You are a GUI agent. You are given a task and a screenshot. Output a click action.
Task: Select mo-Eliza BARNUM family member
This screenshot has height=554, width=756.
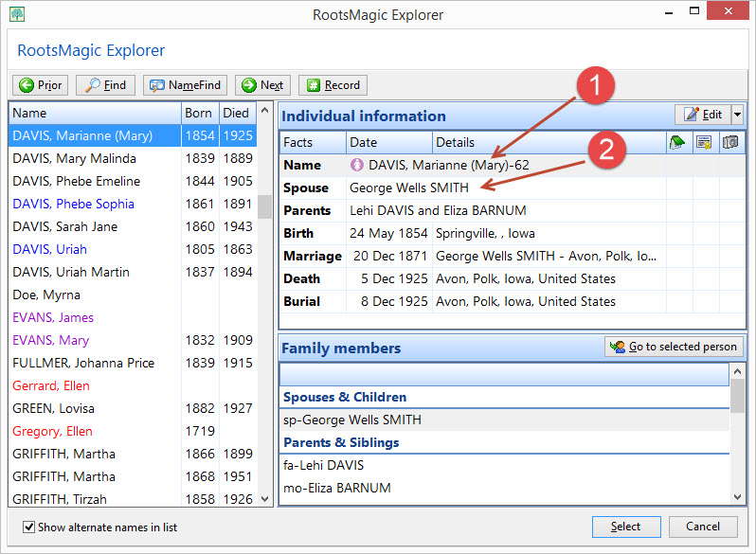tap(504, 488)
